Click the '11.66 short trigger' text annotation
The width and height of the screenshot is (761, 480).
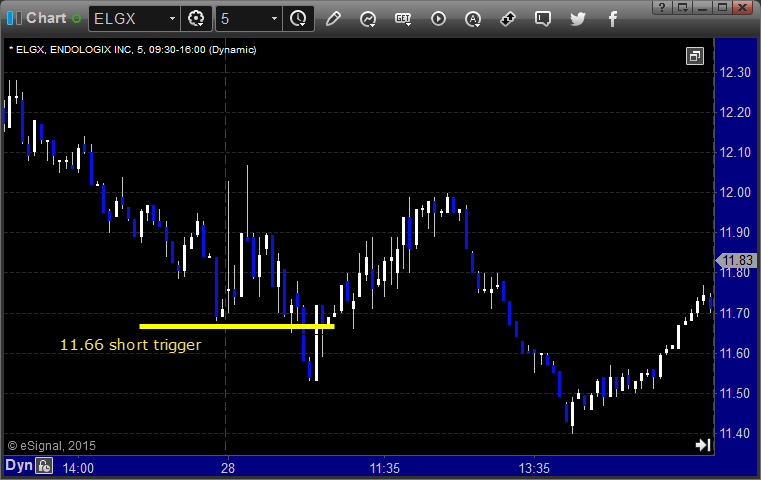pyautogui.click(x=131, y=345)
